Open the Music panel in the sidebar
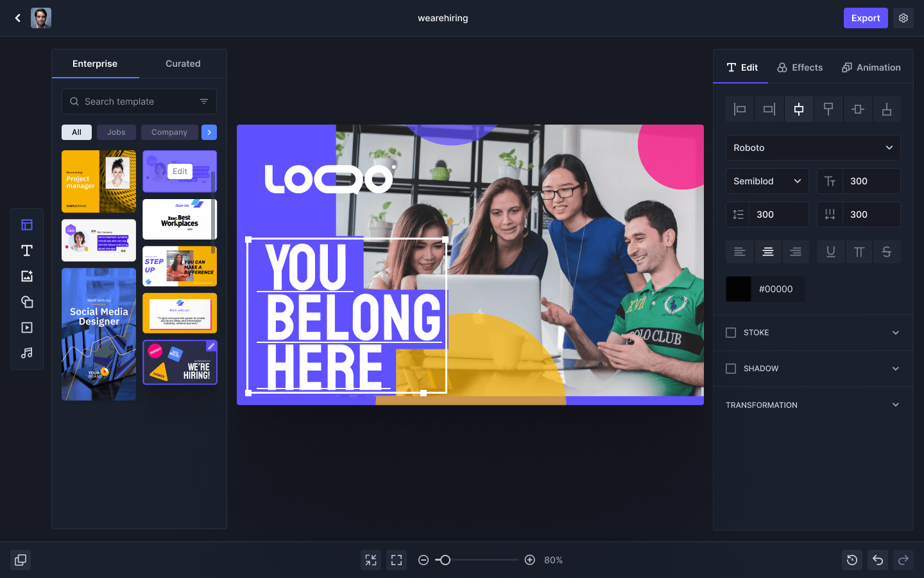The width and height of the screenshot is (924, 578). pyautogui.click(x=26, y=353)
